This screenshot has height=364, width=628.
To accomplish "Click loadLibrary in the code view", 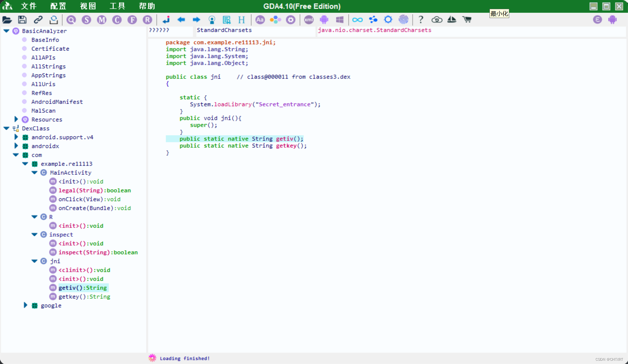I will pos(233,104).
